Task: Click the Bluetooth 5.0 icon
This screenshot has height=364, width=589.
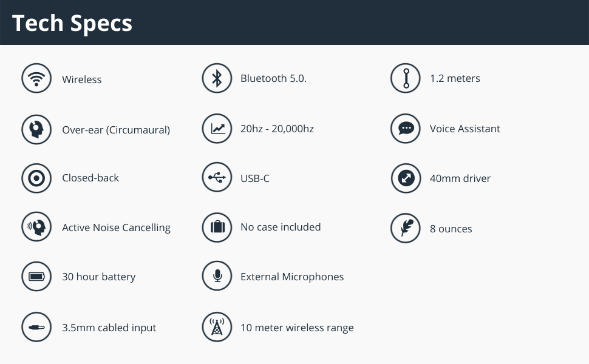Action: point(217,78)
